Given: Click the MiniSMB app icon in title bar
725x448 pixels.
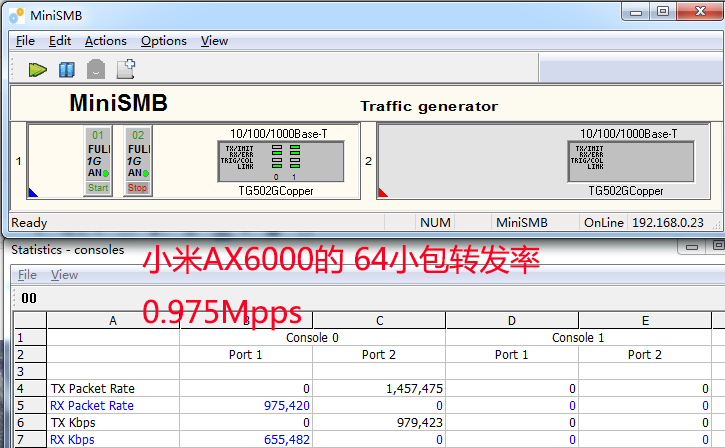Looking at the screenshot, I should click(x=17, y=16).
